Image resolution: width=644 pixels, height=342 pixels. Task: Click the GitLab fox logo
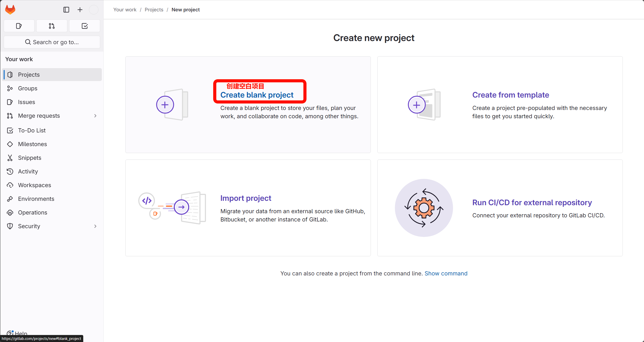point(10,10)
